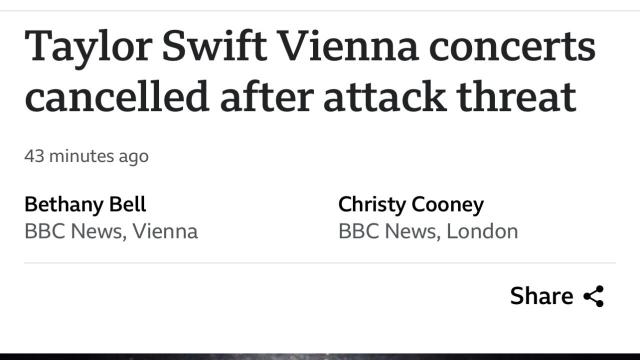Click the separator line above the headline

point(320,11)
